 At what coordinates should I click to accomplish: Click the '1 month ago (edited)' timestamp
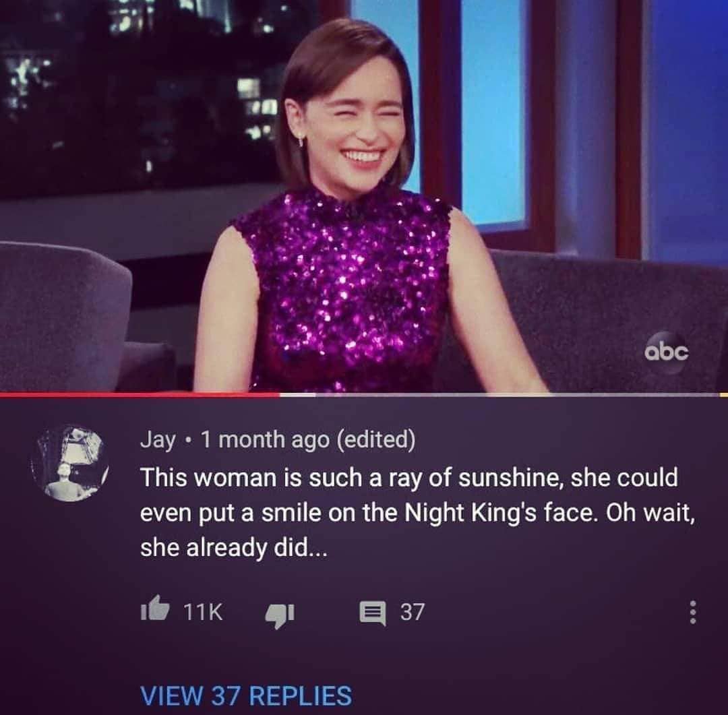(x=308, y=439)
